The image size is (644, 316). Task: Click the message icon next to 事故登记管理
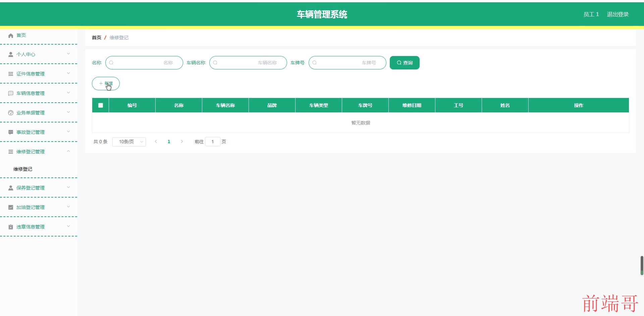pos(11,132)
